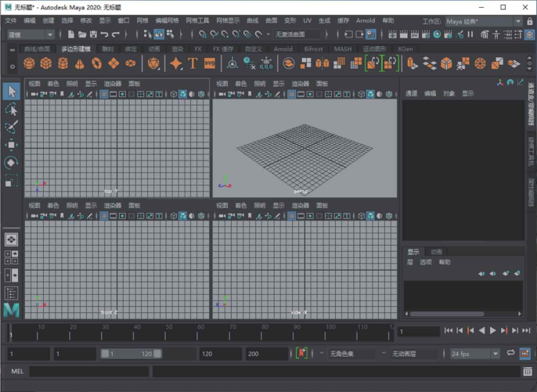Toggle grid display in top view panel toolbar
This screenshot has height=392, width=537.
(x=103, y=94)
